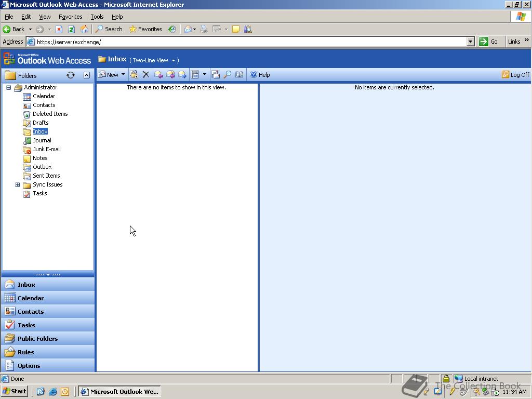Open the Tools menu
532x399 pixels.
pos(97,17)
